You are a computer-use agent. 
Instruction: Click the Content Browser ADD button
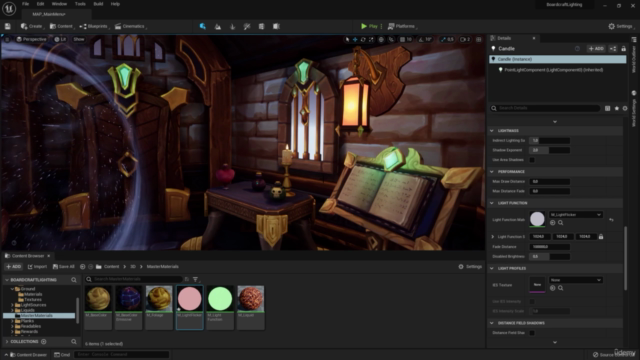pyautogui.click(x=13, y=267)
